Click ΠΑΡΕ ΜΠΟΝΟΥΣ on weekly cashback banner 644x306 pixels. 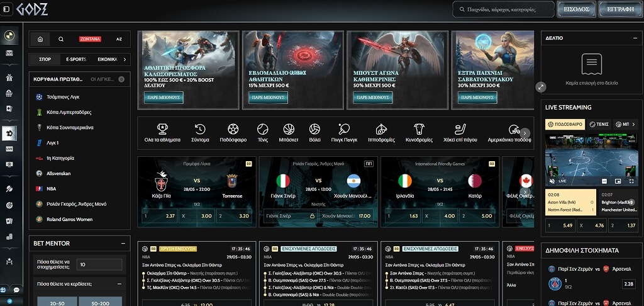(x=268, y=98)
